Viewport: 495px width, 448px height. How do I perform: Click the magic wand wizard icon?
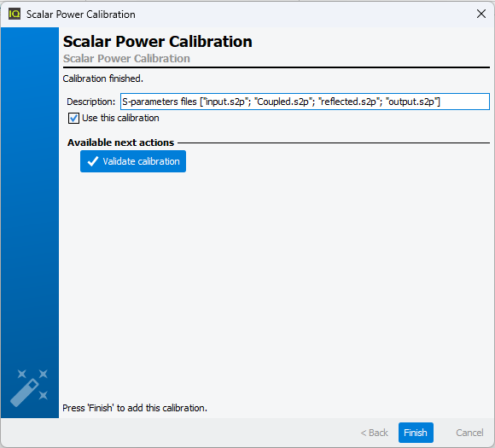(29, 387)
